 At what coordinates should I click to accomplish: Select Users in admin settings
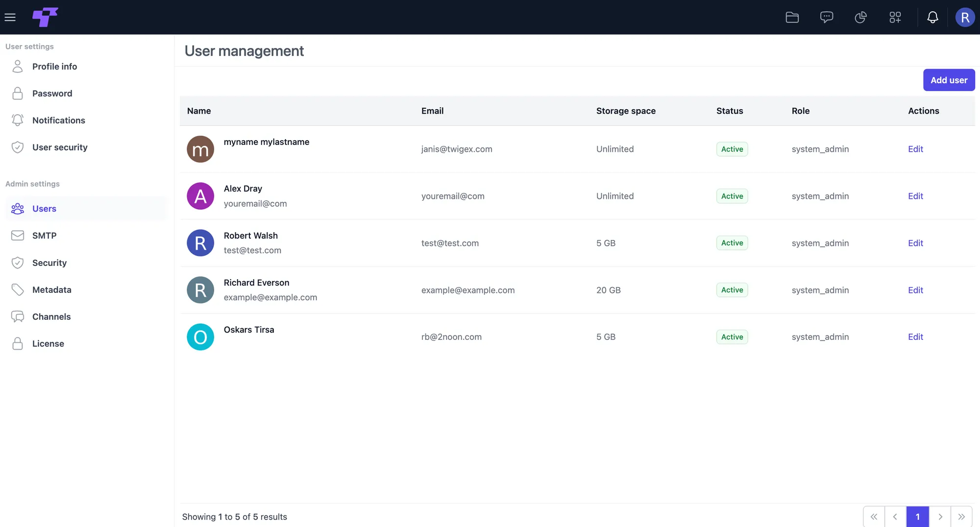coord(86,209)
